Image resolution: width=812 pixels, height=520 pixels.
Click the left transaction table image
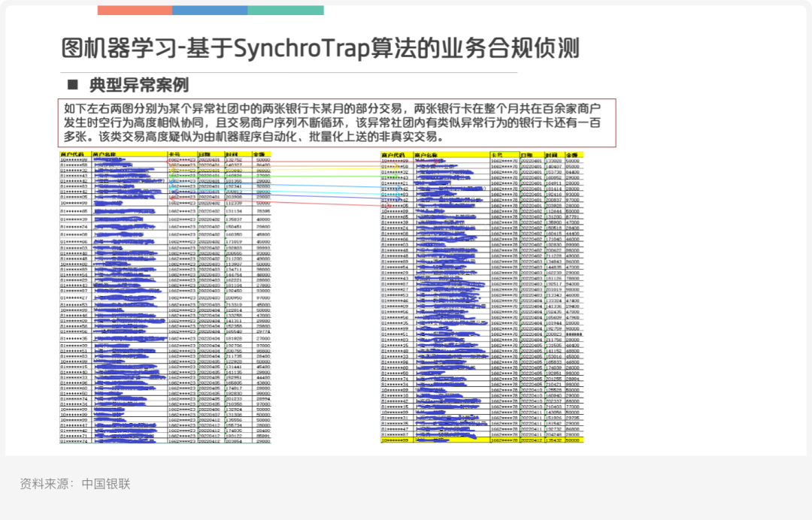165,298
